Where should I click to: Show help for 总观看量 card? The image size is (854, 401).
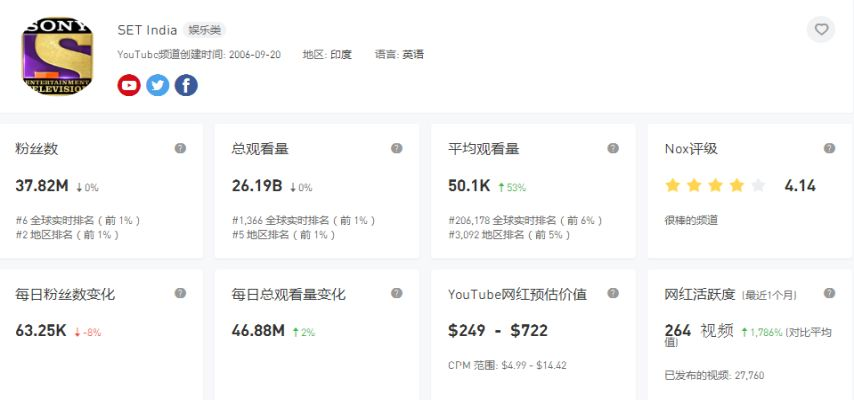point(396,148)
